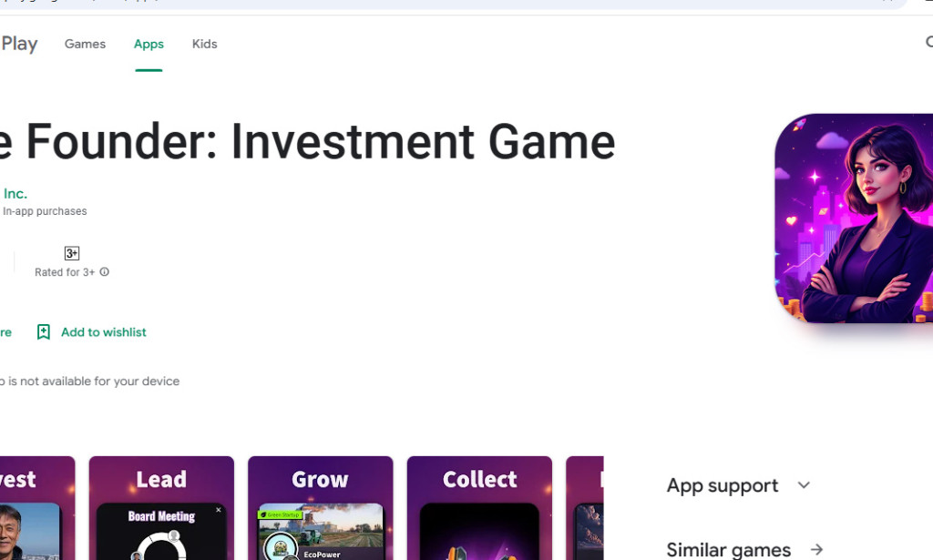Viewport: 933px width, 560px height.
Task: Select the Apps tab
Action: coord(149,43)
